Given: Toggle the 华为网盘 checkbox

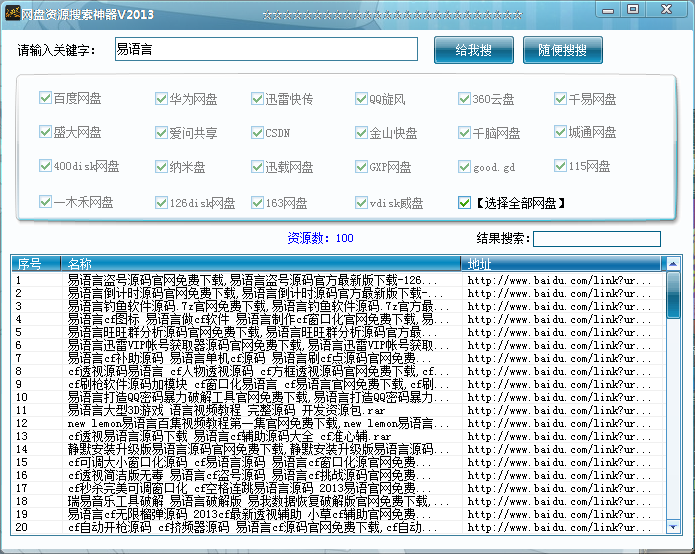Looking at the screenshot, I should pos(161,98).
